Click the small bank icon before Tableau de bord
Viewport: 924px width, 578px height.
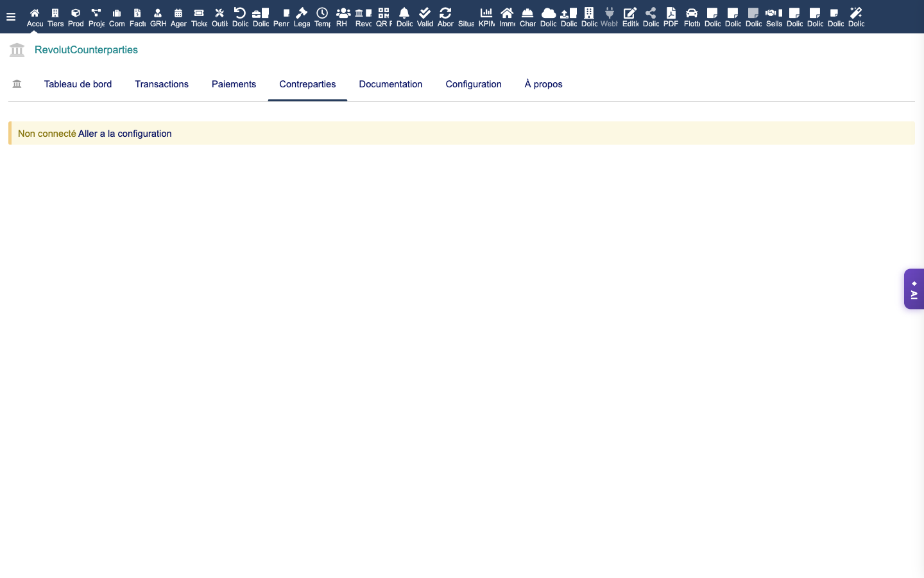(x=17, y=84)
